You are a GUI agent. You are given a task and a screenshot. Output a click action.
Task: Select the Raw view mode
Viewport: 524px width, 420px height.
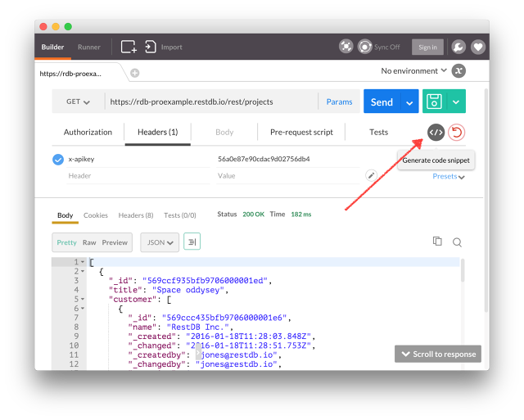click(x=89, y=242)
